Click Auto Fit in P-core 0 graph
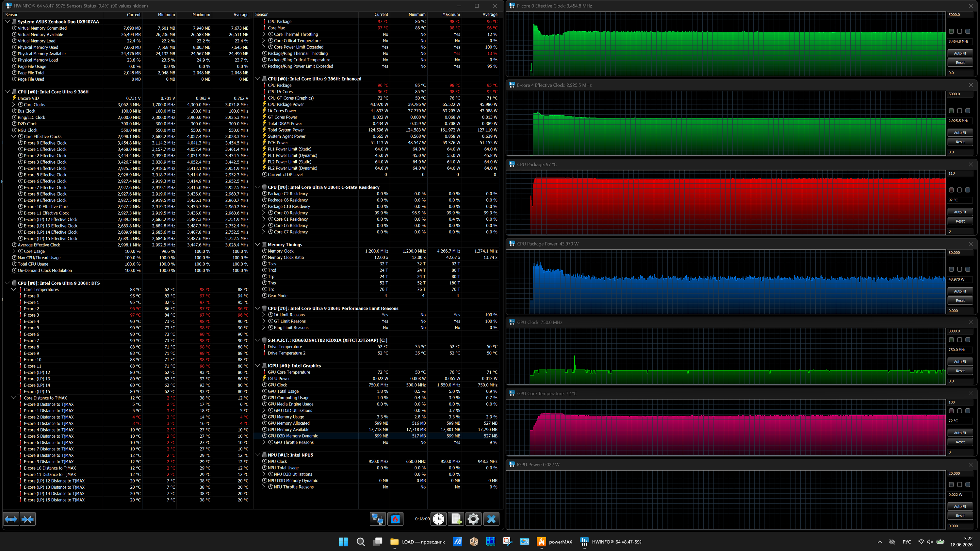980x551 pixels. coord(960,53)
